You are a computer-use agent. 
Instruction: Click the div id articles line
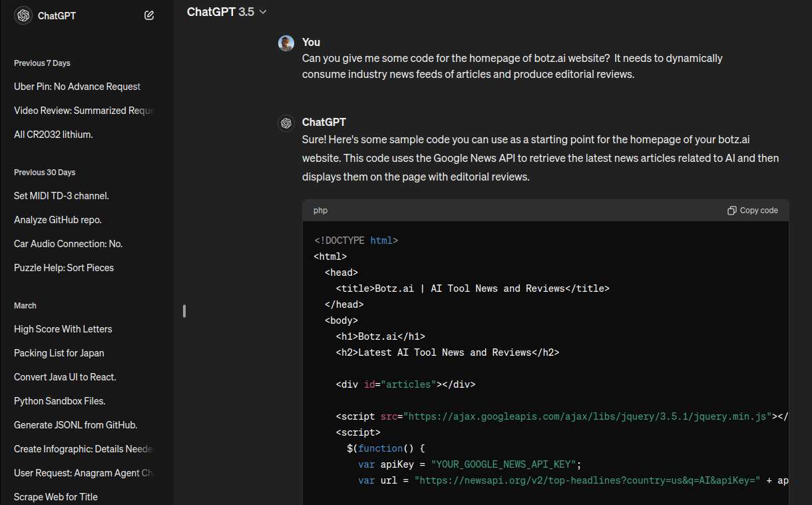(406, 384)
